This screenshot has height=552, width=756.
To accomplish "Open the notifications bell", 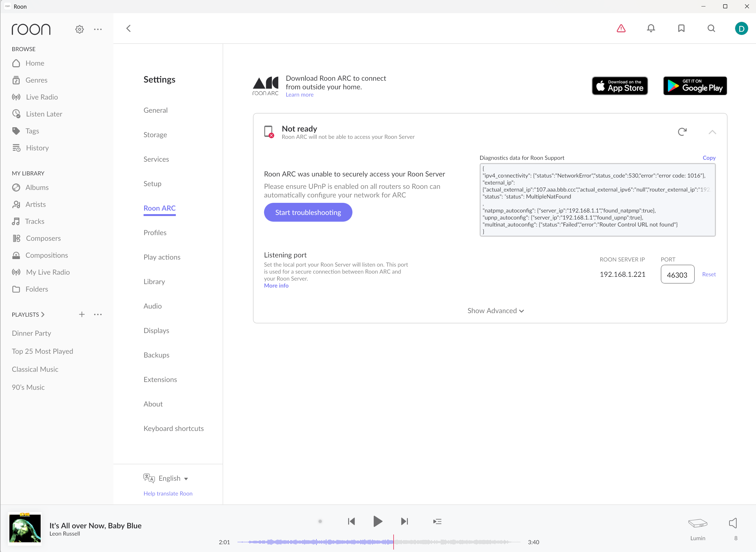I will 651,29.
